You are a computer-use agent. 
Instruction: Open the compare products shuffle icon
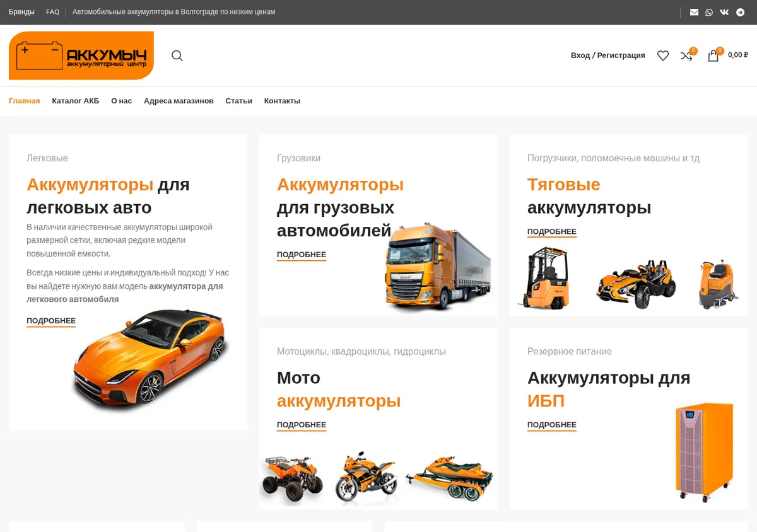pos(686,55)
